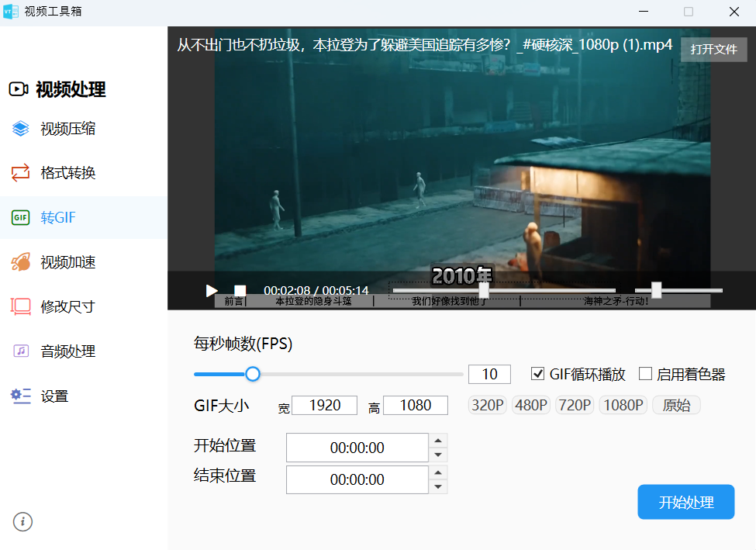
Task: Click the 视频工具箱 app logo icon
Action: click(11, 11)
